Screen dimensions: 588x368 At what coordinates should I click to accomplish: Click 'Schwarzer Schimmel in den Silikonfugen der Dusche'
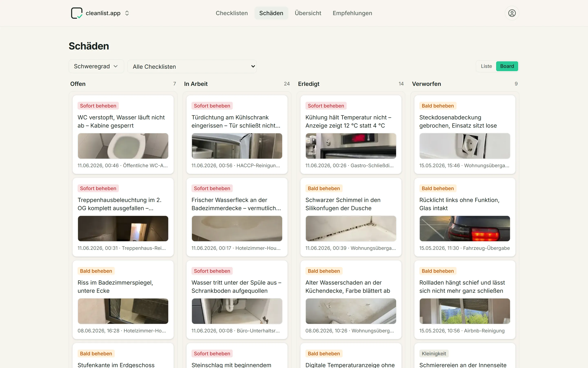pyautogui.click(x=343, y=204)
